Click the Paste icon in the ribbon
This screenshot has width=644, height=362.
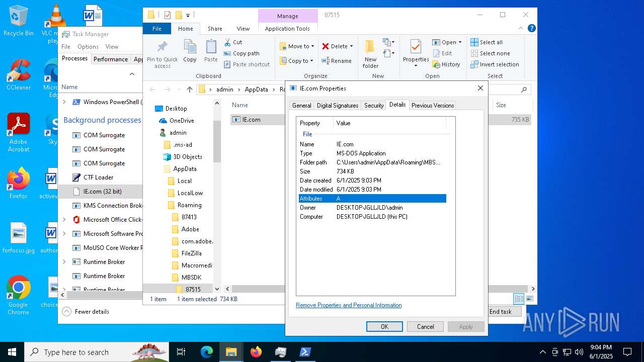click(x=211, y=47)
